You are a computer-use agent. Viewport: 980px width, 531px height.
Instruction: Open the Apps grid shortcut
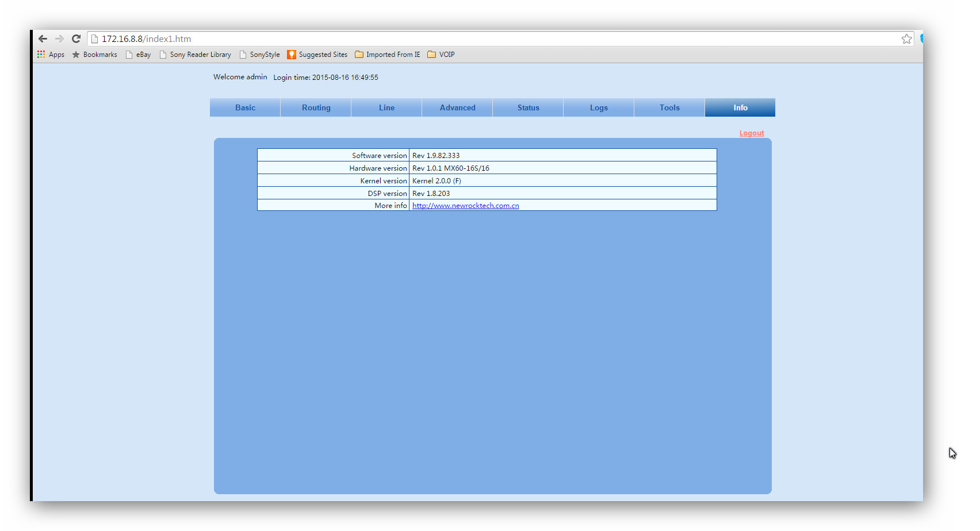[x=51, y=55]
